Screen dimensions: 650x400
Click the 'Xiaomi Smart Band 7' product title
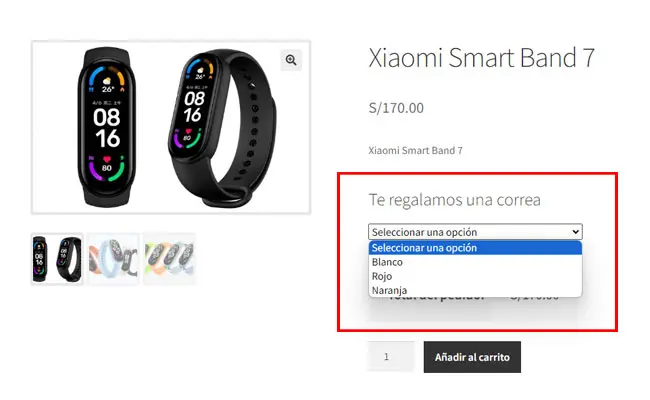point(482,58)
